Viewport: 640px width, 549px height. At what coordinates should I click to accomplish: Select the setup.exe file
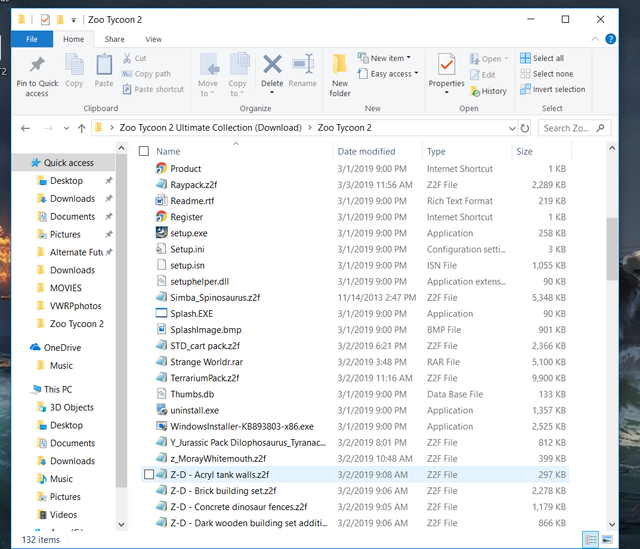tap(189, 233)
